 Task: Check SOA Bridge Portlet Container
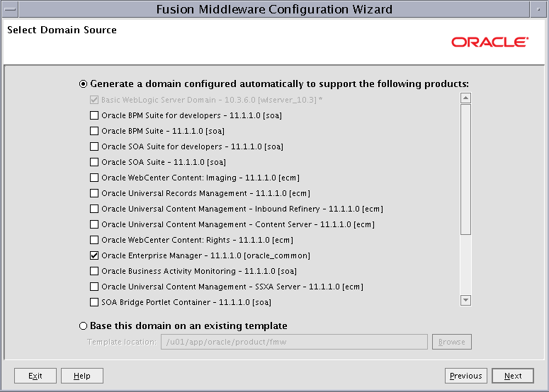pyautogui.click(x=94, y=302)
